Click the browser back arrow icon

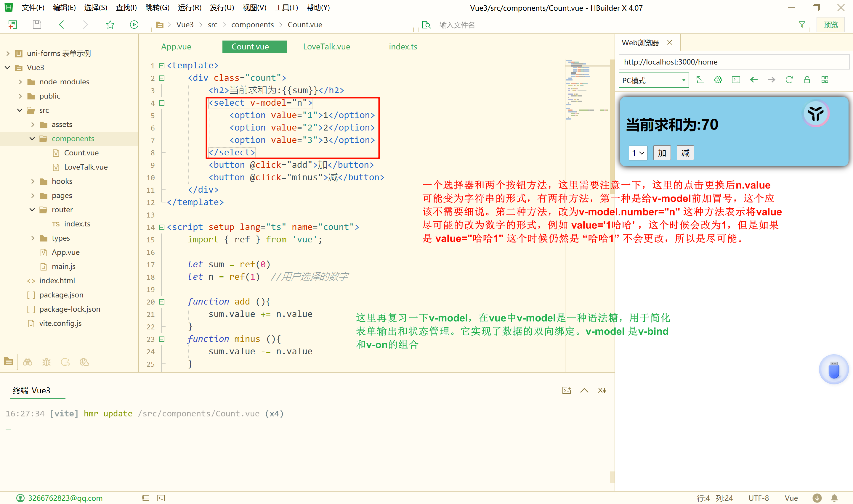tap(753, 80)
